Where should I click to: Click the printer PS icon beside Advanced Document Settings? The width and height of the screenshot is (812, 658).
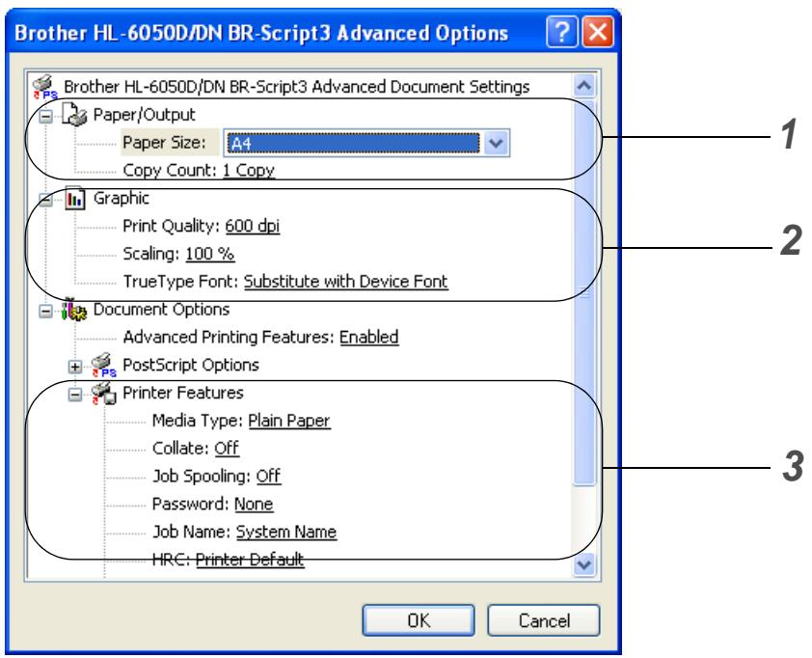(x=45, y=87)
